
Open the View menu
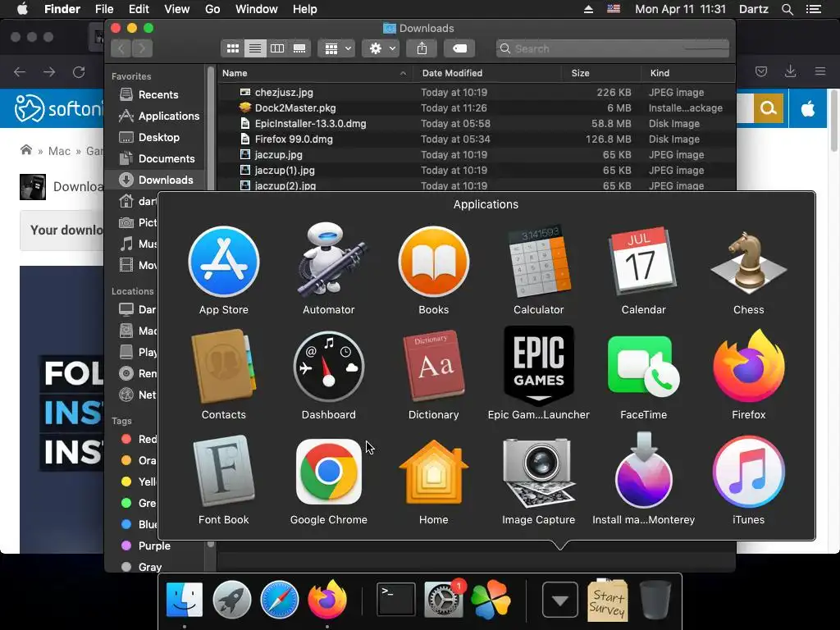[x=177, y=9]
